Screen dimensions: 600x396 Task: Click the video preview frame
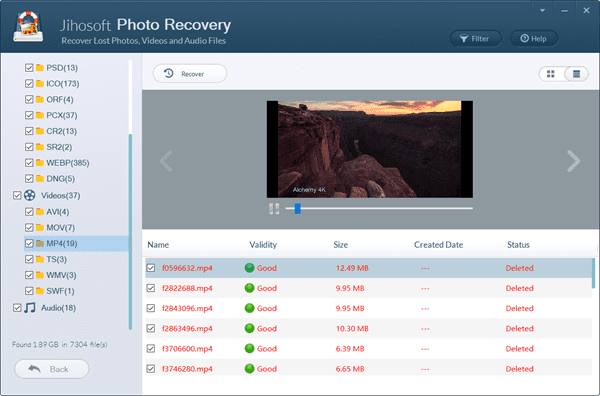370,149
